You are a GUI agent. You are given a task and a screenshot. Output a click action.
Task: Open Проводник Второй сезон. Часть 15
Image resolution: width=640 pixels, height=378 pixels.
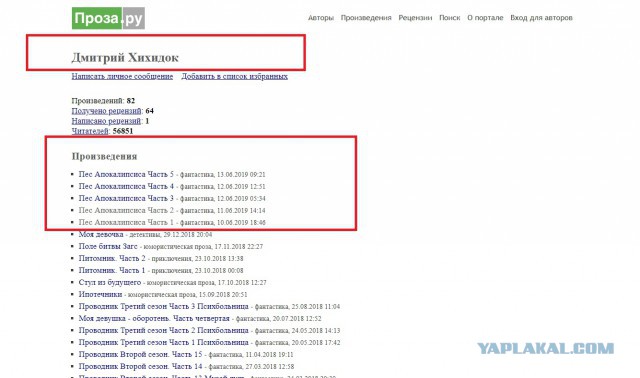(140, 354)
